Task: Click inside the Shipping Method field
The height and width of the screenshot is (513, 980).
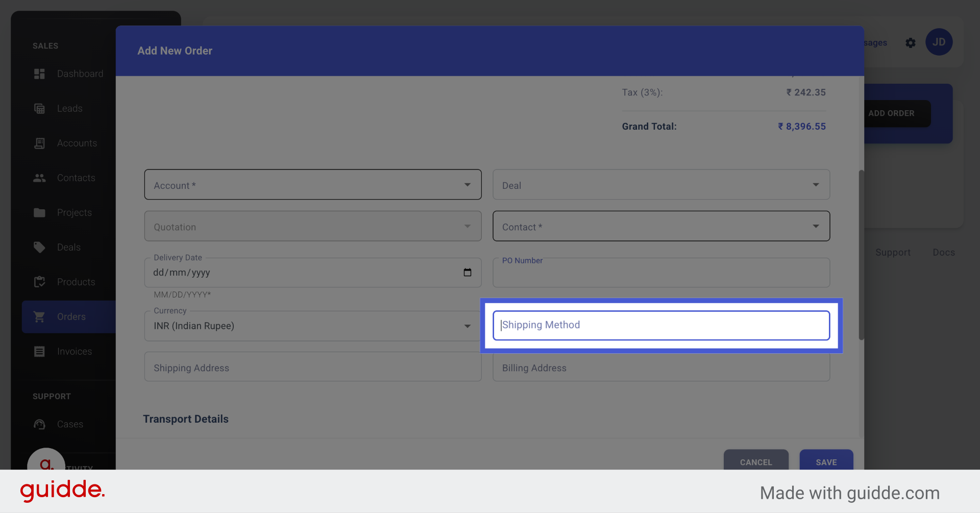Action: (661, 325)
